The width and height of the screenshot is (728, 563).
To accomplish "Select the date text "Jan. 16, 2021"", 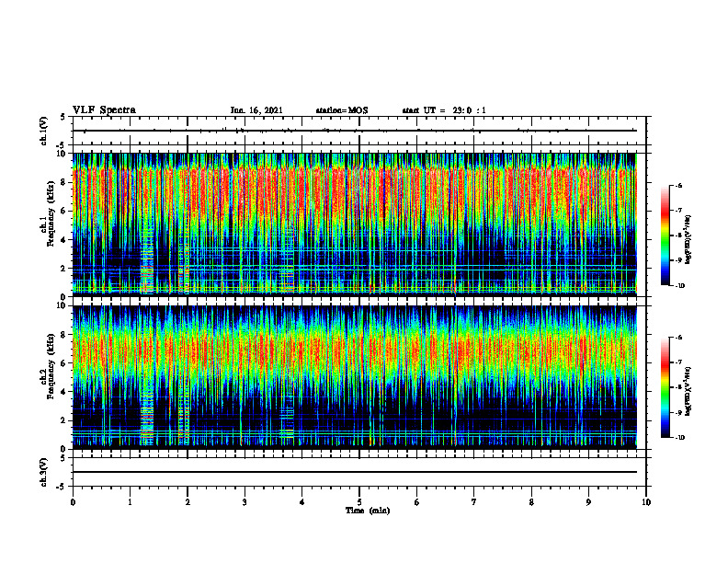I will 256,110.
